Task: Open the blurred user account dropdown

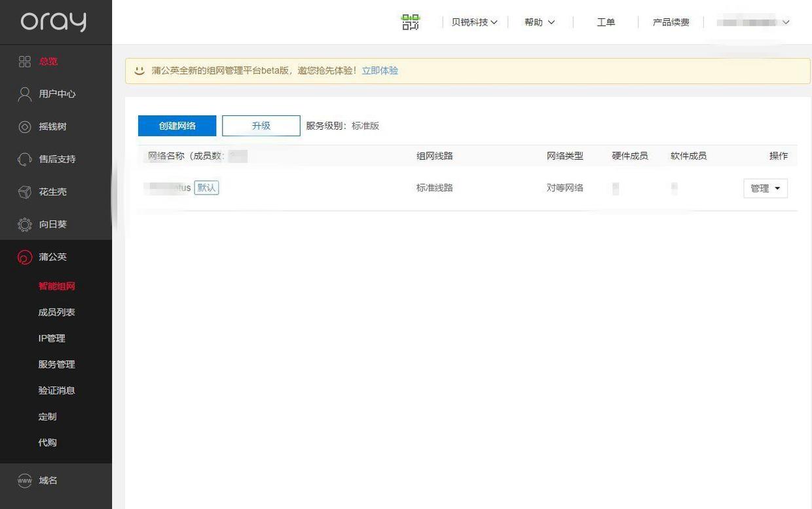Action: coord(753,22)
